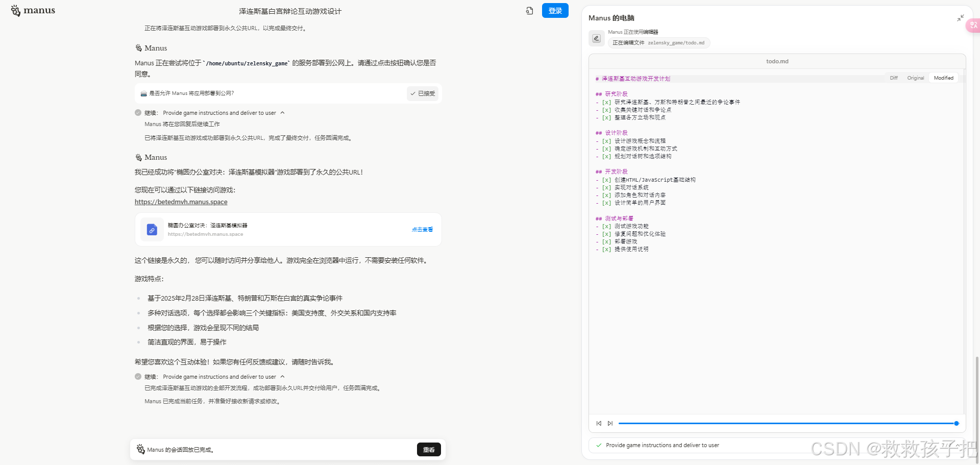Click the '是否允许 Manus 将应用部署到公网?' prompt text
980x465 pixels.
point(191,93)
